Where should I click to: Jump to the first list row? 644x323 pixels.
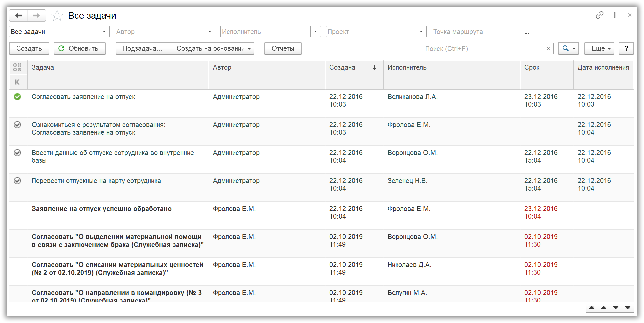coord(592,307)
